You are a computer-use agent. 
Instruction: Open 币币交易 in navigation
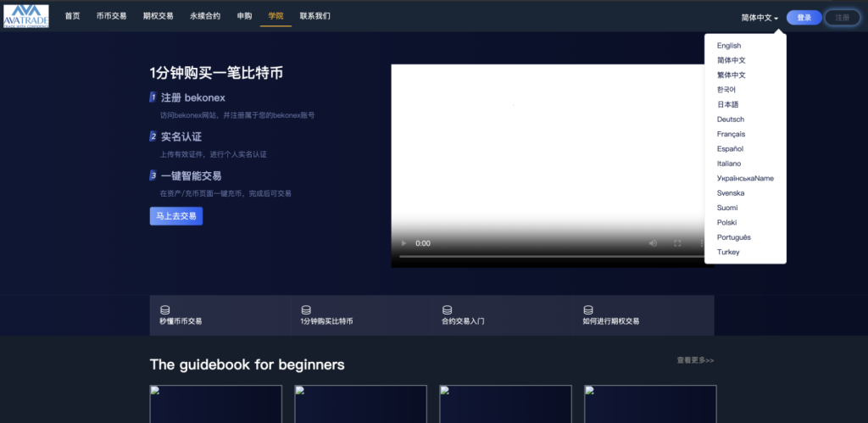[x=111, y=16]
